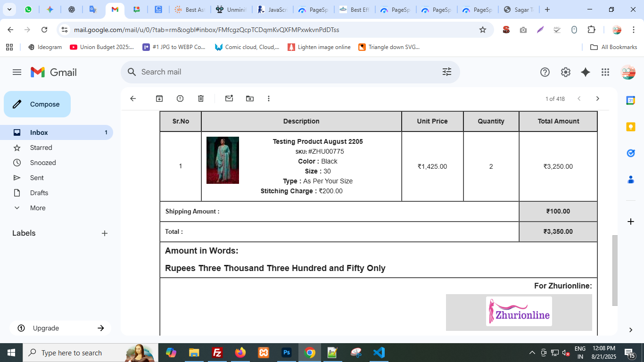Image resolution: width=644 pixels, height=362 pixels.
Task: Show search options in the mail search bar
Action: pyautogui.click(x=446, y=72)
